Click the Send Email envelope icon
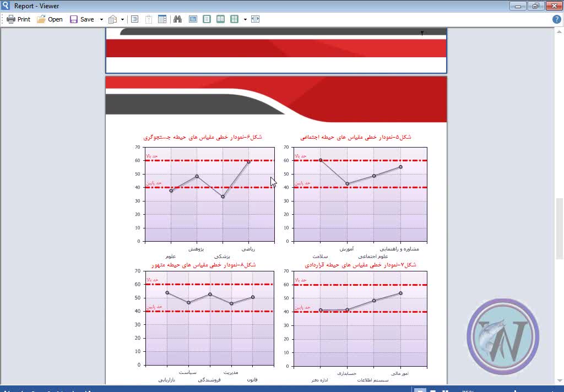This screenshot has width=564, height=392. click(112, 19)
